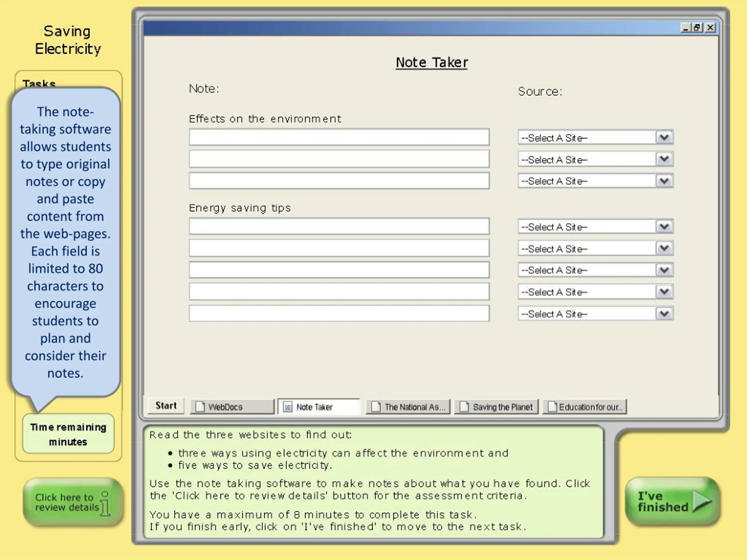Screen dimensions: 747x560
Task: Open the fifth Energy saving tips source dropdown
Action: point(595,314)
